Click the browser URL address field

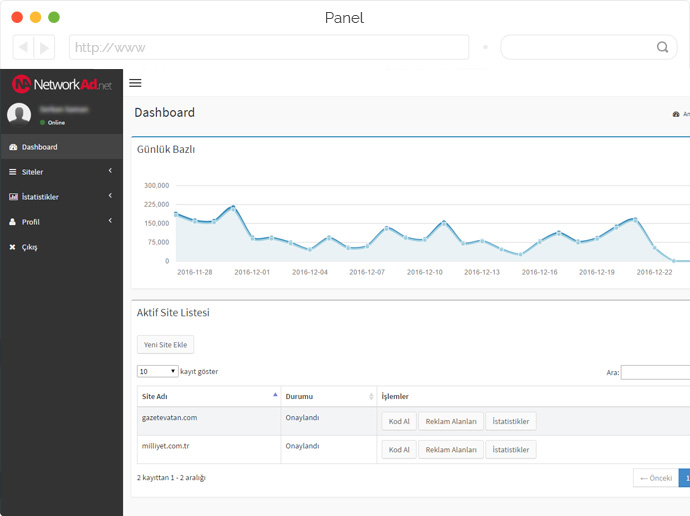(269, 47)
